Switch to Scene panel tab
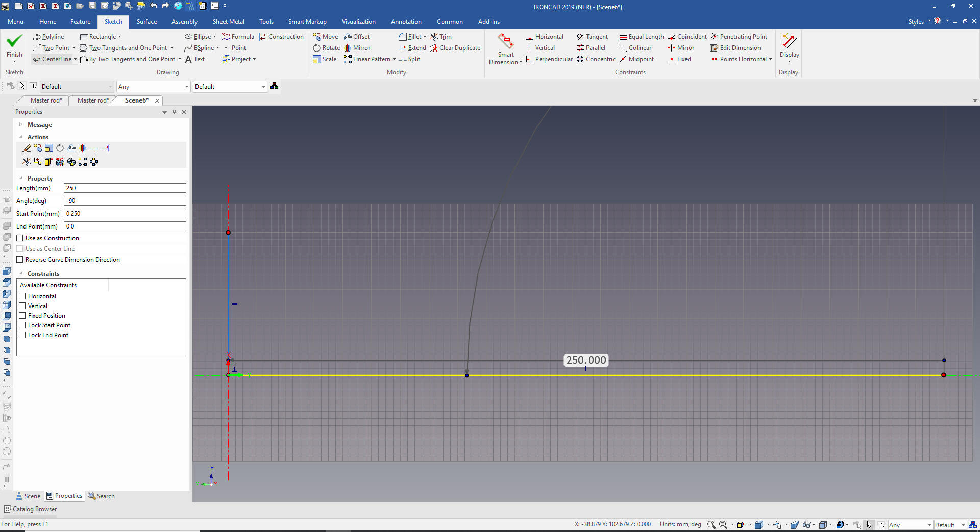The width and height of the screenshot is (980, 532). (x=28, y=496)
